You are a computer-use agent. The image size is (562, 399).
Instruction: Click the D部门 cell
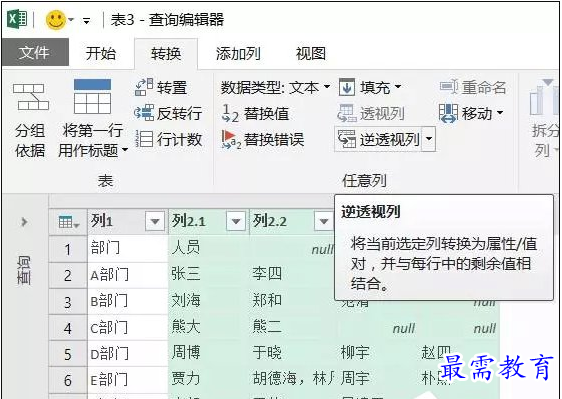(x=128, y=354)
